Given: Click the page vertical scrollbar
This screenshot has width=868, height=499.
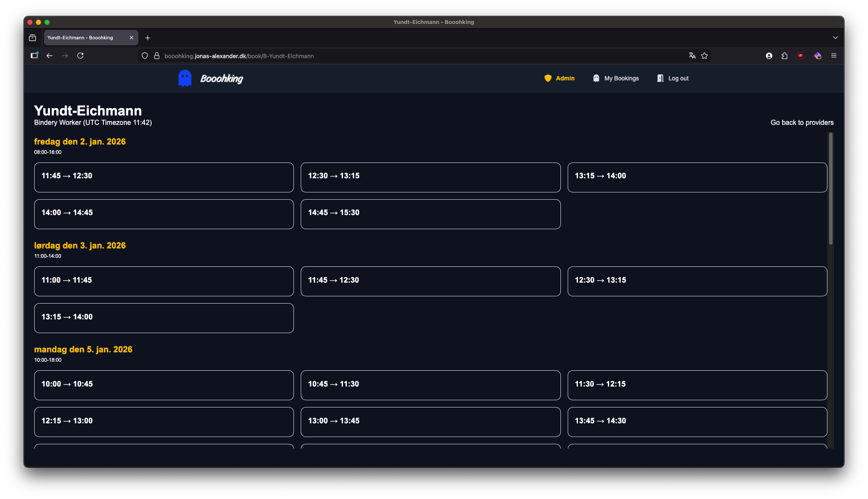Looking at the screenshot, I should [830, 189].
